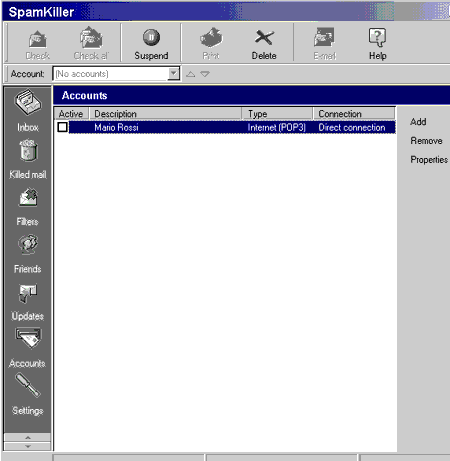The image size is (450, 461).
Task: Open Accounts in the sidebar
Action: [28, 348]
